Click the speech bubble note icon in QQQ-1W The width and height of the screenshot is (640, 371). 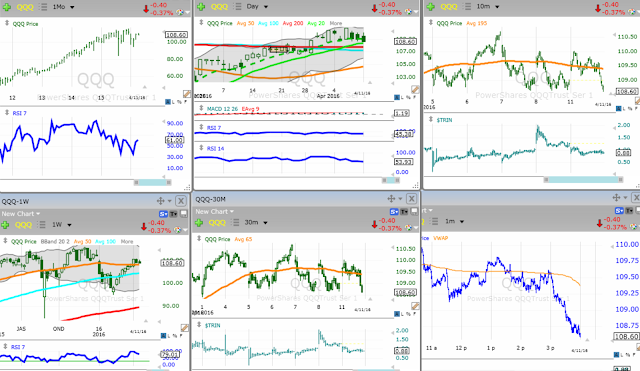pyautogui.click(x=184, y=213)
